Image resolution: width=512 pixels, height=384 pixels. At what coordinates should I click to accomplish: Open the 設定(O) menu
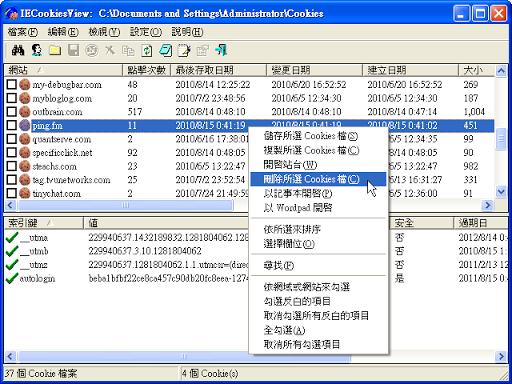click(146, 32)
